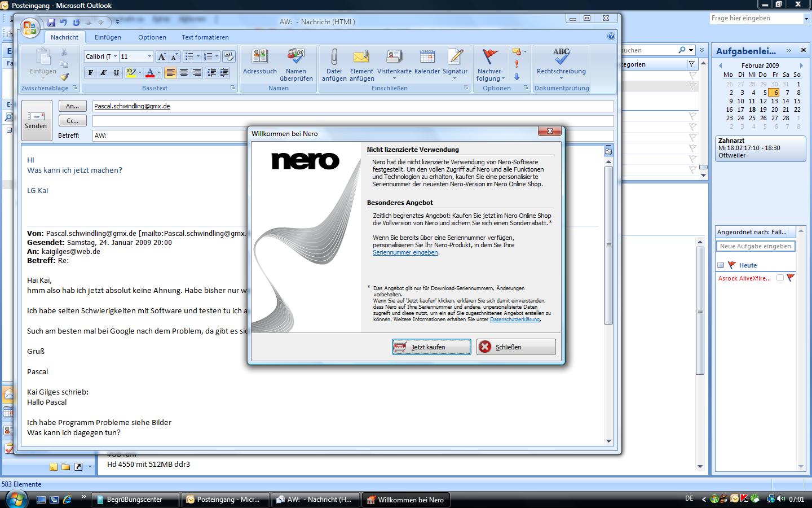Align text to the left

tap(170, 73)
